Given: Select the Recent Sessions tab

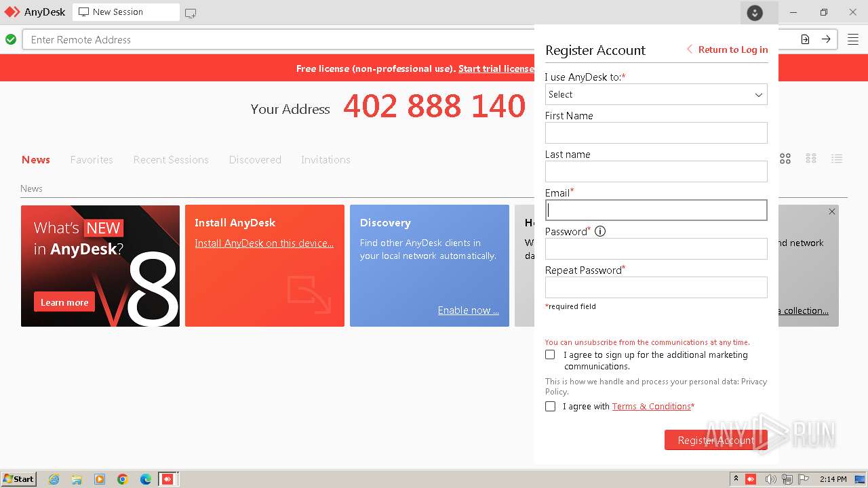Looking at the screenshot, I should pyautogui.click(x=171, y=160).
